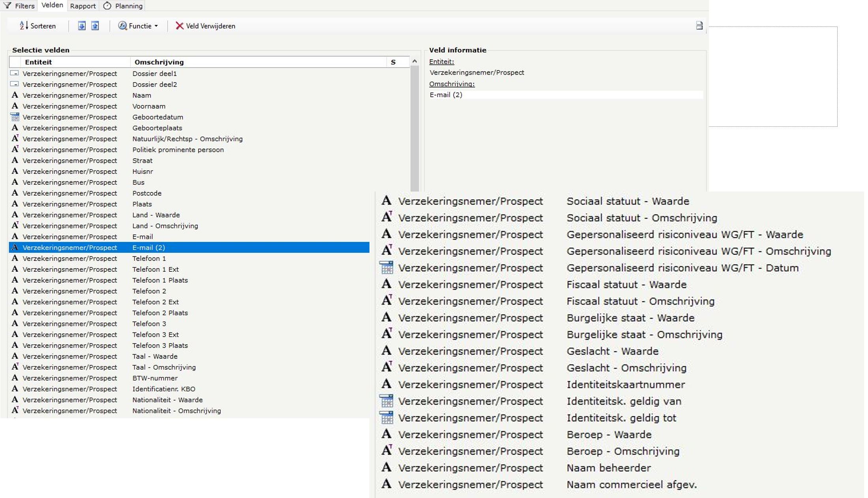Viewport: 868px width, 498px height.
Task: Move selected field up with blue arrow icon
Action: (x=95, y=26)
